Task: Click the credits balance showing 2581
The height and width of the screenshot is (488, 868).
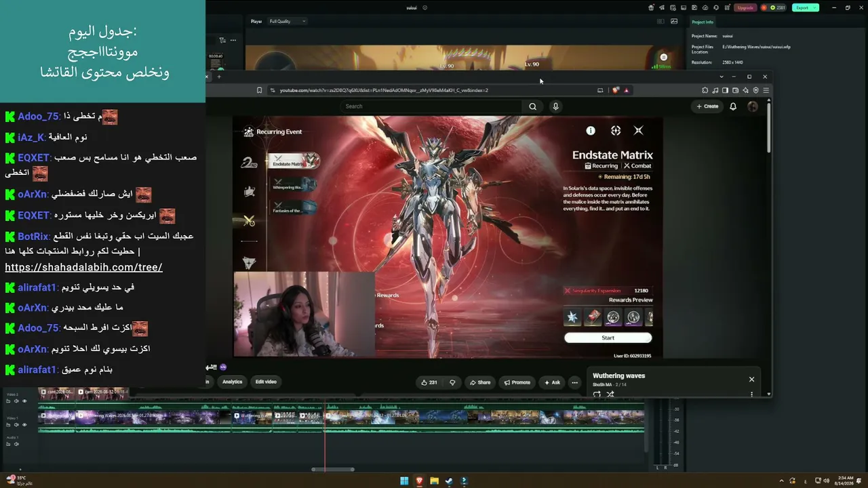Action: point(774,7)
